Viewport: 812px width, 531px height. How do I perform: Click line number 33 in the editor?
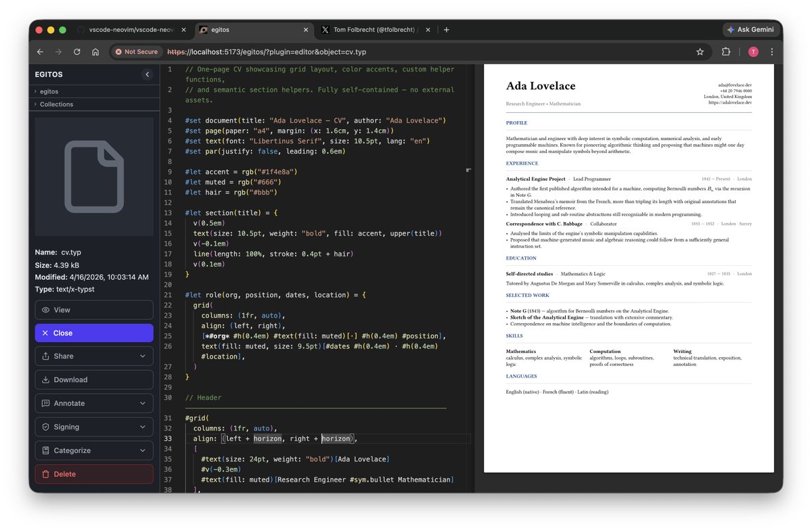click(169, 438)
